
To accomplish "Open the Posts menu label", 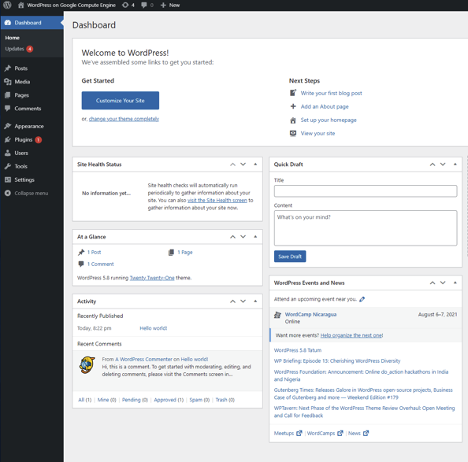I will pos(21,68).
